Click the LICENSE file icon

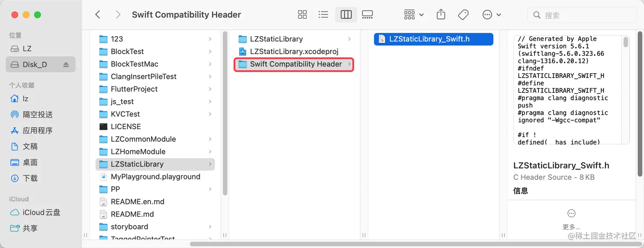103,127
